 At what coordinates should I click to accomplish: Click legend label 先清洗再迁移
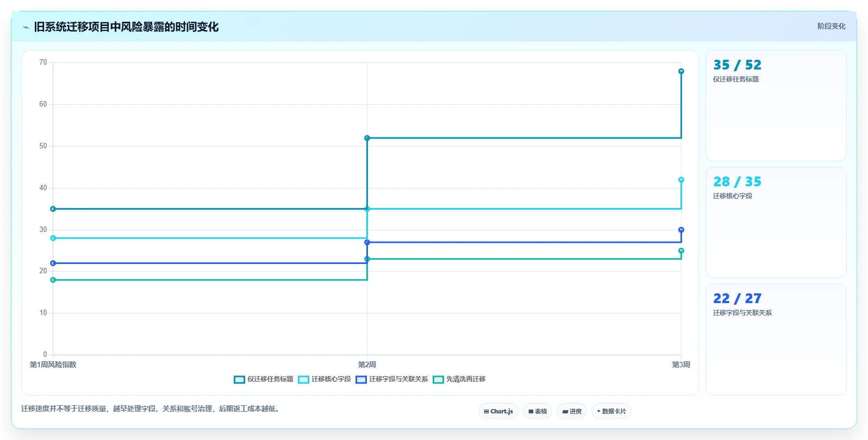[466, 379]
